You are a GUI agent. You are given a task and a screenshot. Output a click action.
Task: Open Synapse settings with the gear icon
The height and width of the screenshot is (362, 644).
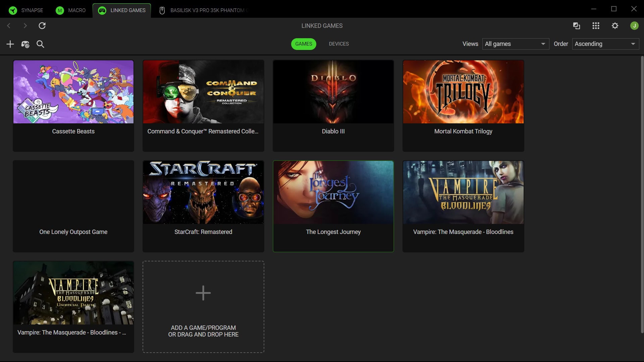(x=615, y=25)
